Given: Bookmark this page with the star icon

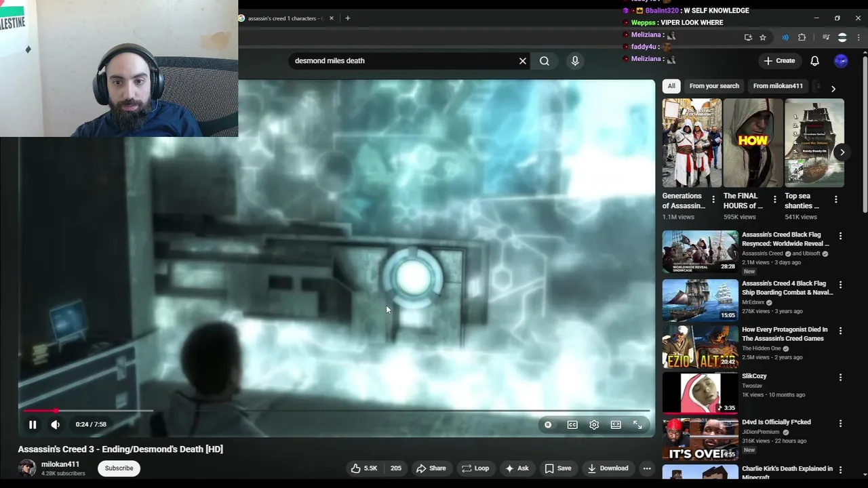Looking at the screenshot, I should click(x=763, y=38).
